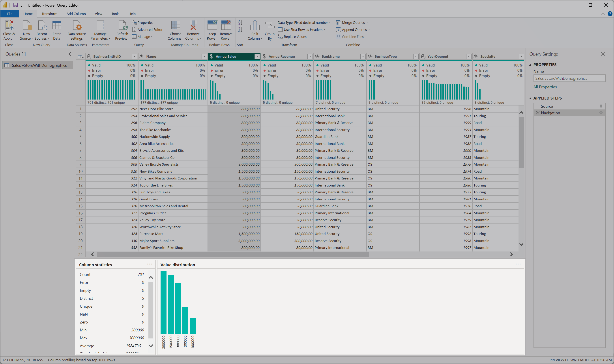Open the Add Column tab
This screenshot has height=364, width=614.
click(x=76, y=14)
